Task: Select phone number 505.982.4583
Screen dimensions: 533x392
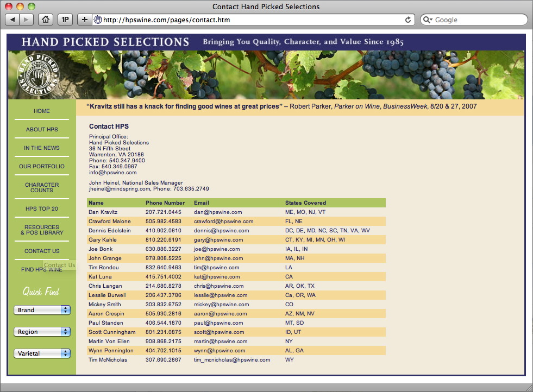Action: pos(164,221)
